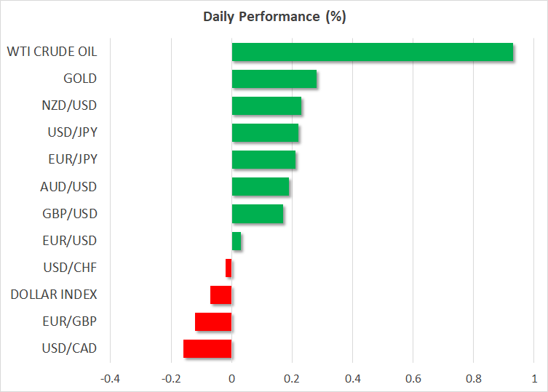Click the WTI CRUDE OIL axis label

[x=52, y=52]
